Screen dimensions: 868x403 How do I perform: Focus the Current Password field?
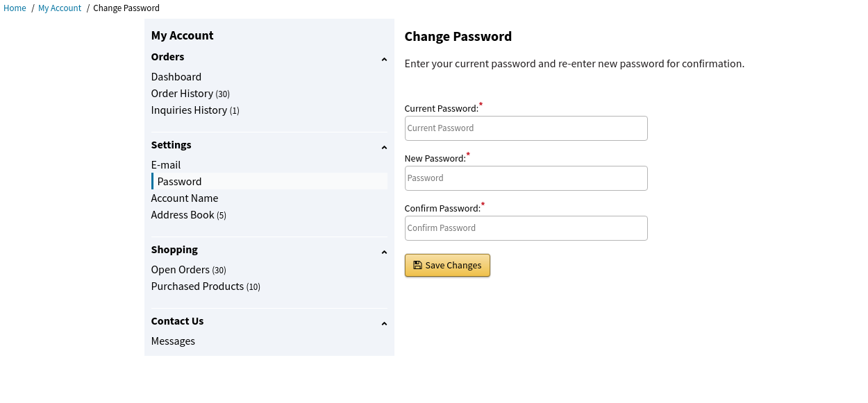point(526,128)
